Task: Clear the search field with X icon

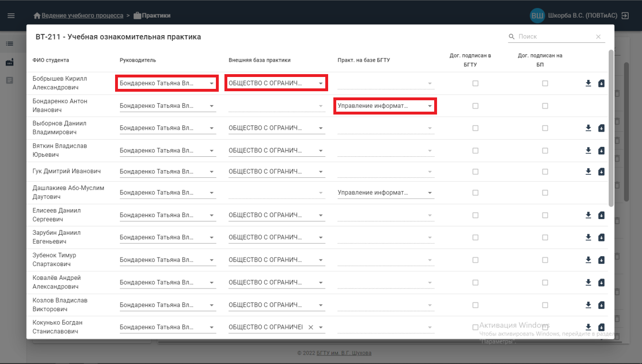Action: 598,37
